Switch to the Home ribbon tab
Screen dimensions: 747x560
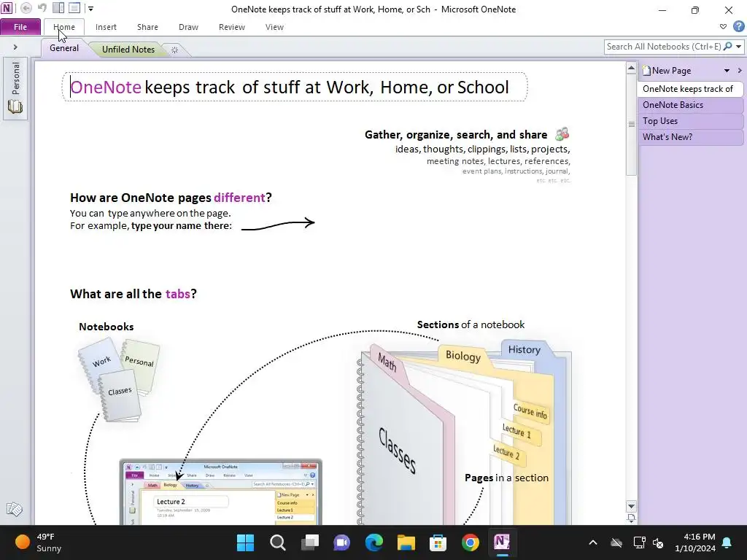pos(64,27)
